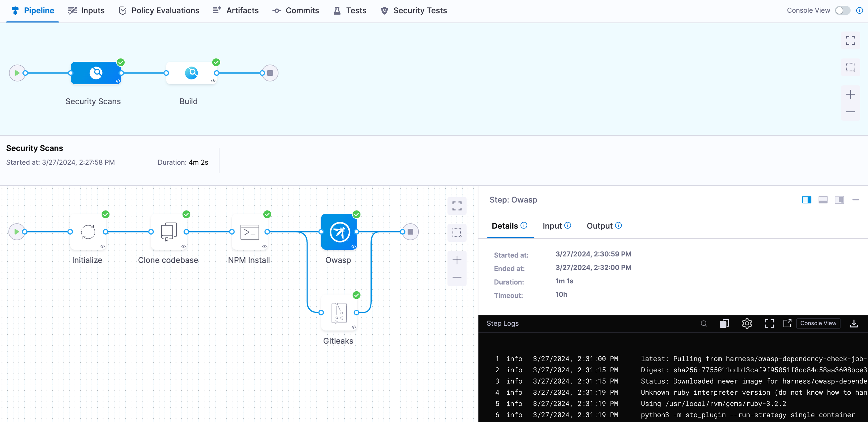Select the Owasp step node

tap(339, 232)
